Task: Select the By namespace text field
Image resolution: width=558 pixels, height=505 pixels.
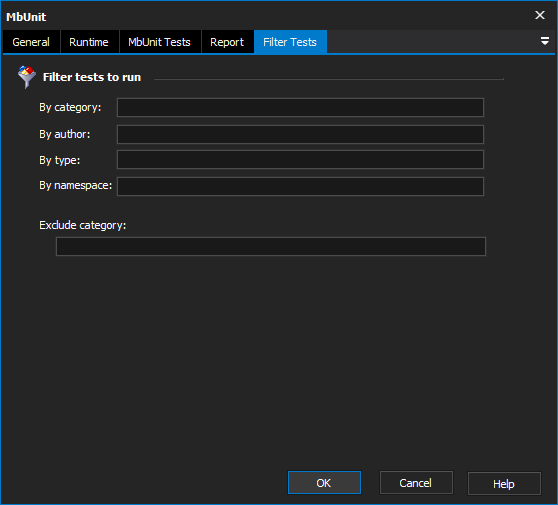Action: (x=300, y=186)
